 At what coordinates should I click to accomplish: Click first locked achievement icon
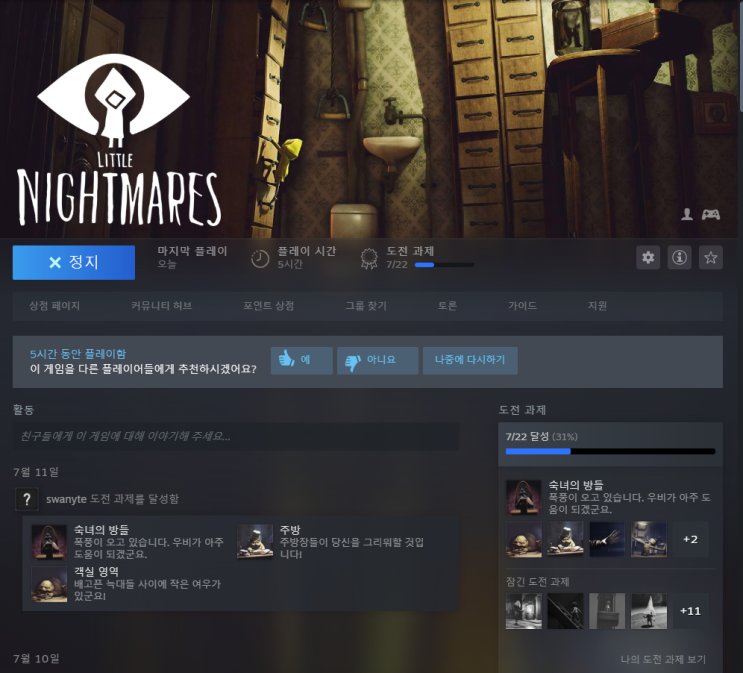click(x=524, y=611)
